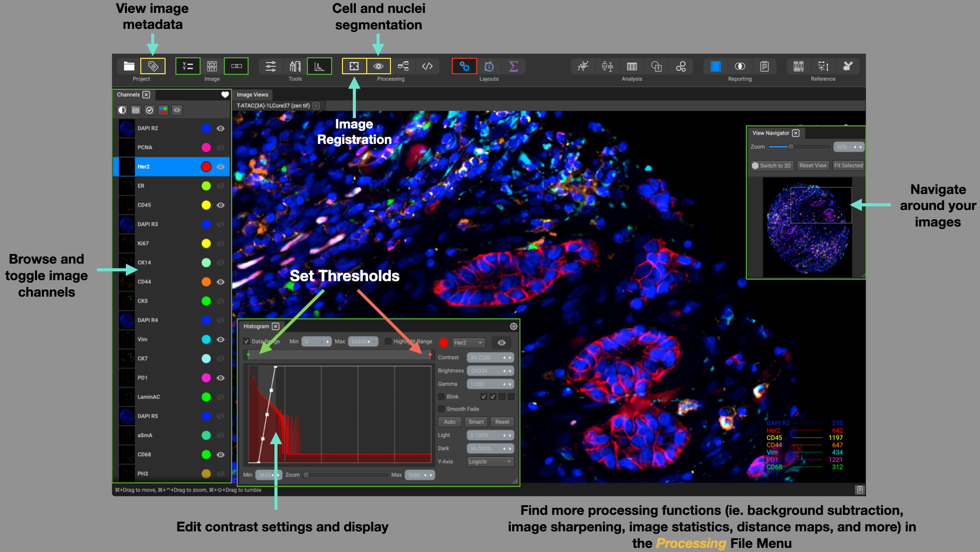Toggle visibility of DAPI R2 channel
Image resolution: width=980 pixels, height=552 pixels.
point(220,128)
